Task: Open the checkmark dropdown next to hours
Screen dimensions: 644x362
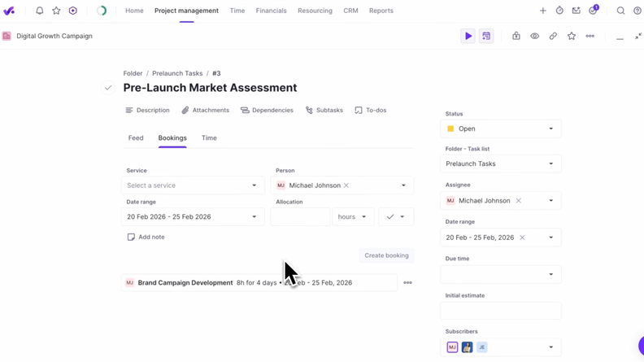Action: click(396, 217)
